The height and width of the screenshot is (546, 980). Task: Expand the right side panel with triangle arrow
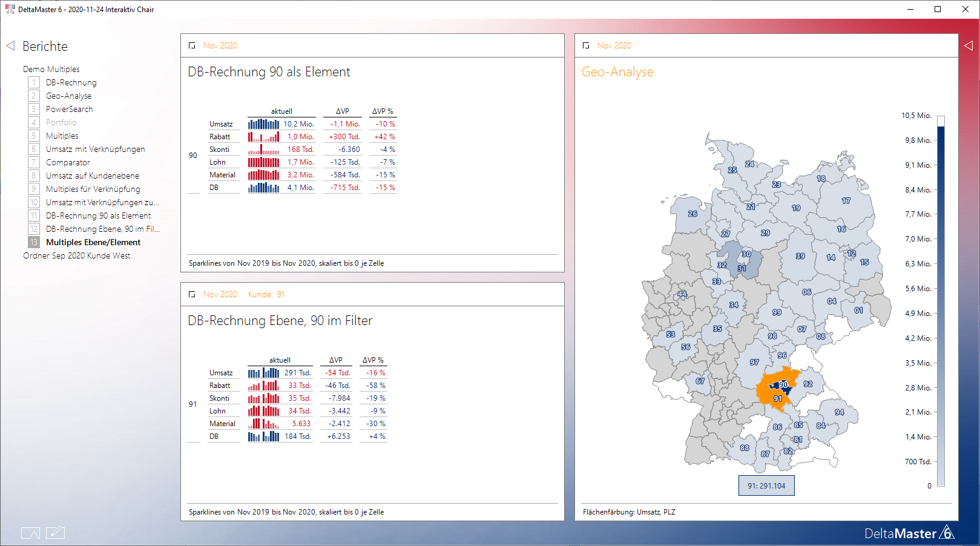coord(968,45)
